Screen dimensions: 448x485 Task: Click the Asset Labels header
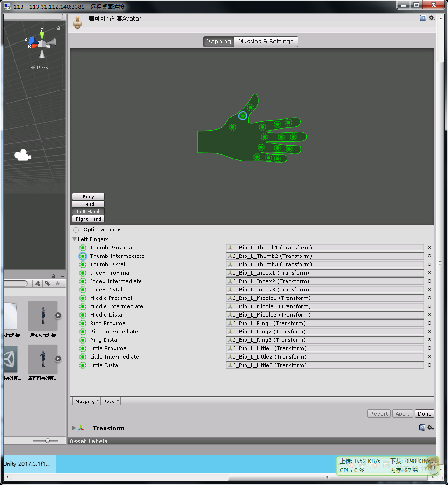pyautogui.click(x=89, y=441)
